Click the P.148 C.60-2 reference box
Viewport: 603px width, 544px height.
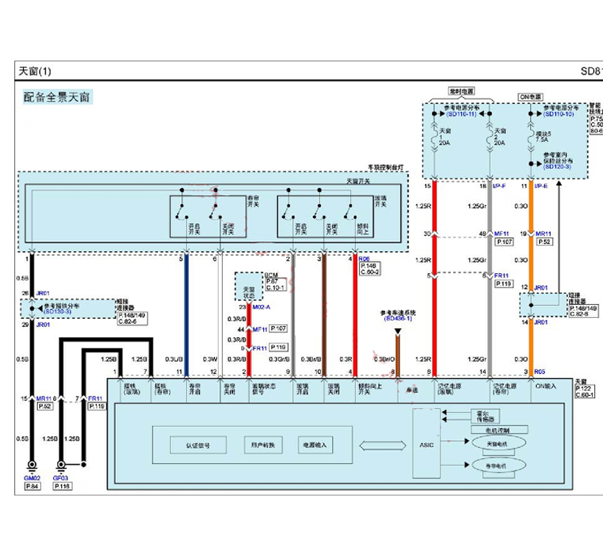click(x=370, y=268)
